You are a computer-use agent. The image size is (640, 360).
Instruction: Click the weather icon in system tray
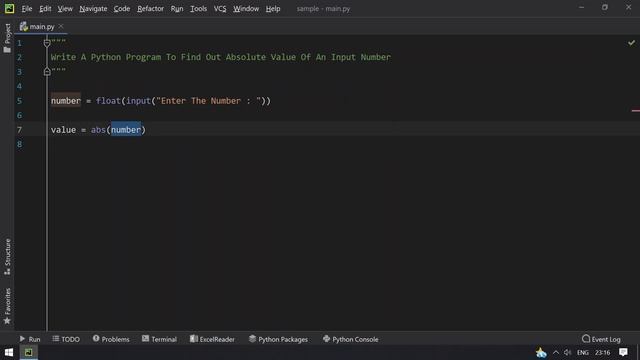click(x=541, y=353)
